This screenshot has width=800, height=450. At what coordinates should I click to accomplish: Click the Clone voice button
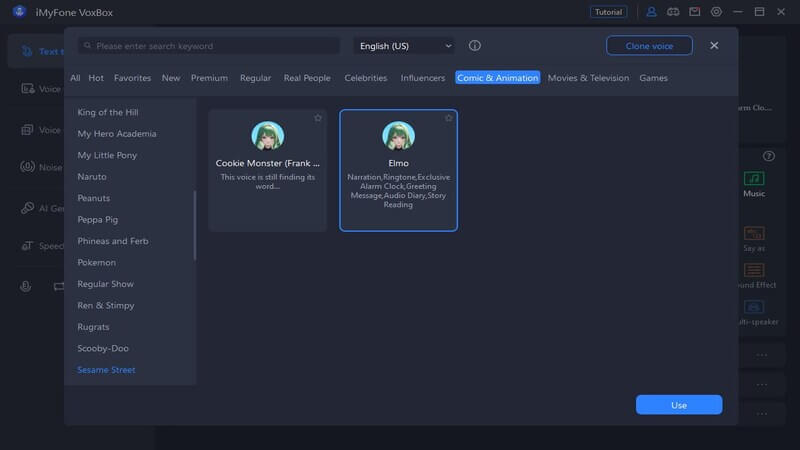[649, 45]
